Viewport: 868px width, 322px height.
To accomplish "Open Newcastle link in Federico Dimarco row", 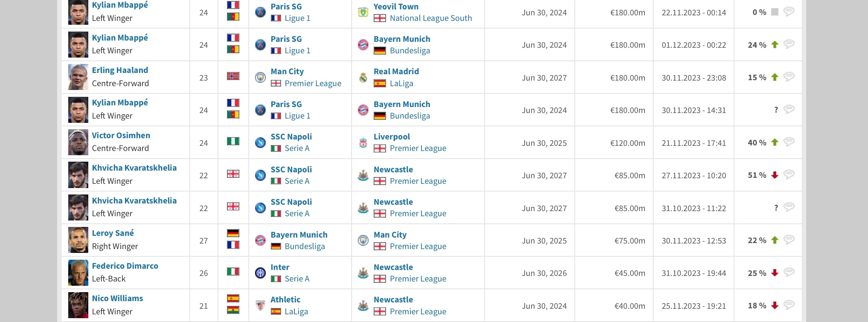I will (x=393, y=267).
